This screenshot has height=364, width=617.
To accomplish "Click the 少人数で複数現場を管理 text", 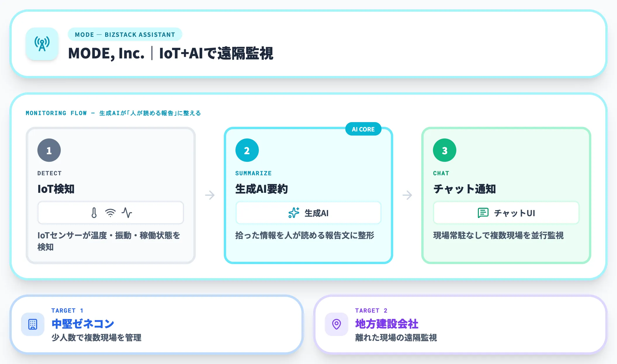I will click(96, 338).
